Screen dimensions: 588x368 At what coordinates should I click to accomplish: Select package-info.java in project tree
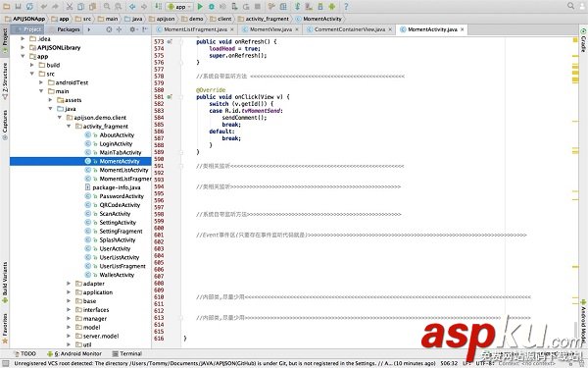coord(117,187)
